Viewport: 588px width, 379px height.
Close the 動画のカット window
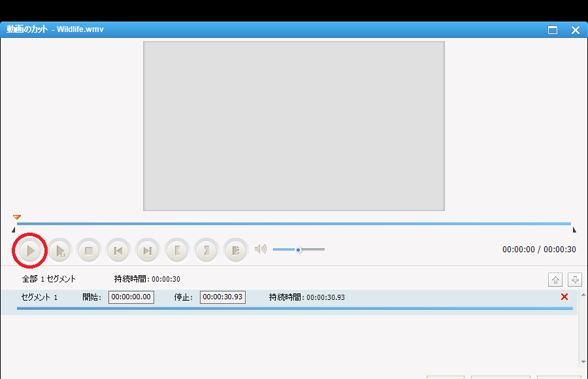pyautogui.click(x=576, y=30)
